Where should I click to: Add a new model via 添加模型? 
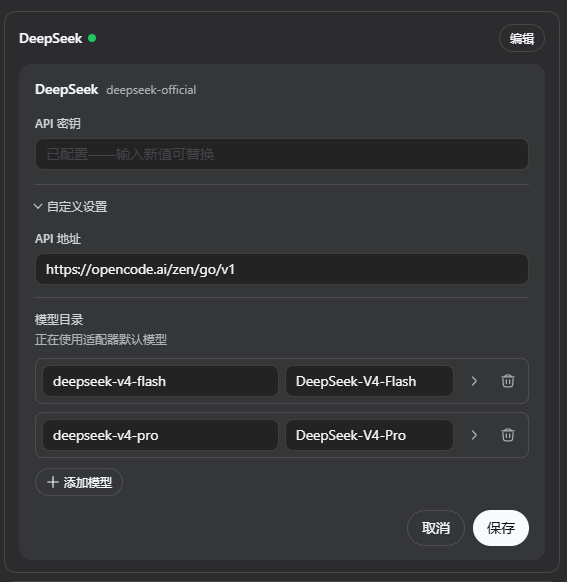[x=79, y=482]
